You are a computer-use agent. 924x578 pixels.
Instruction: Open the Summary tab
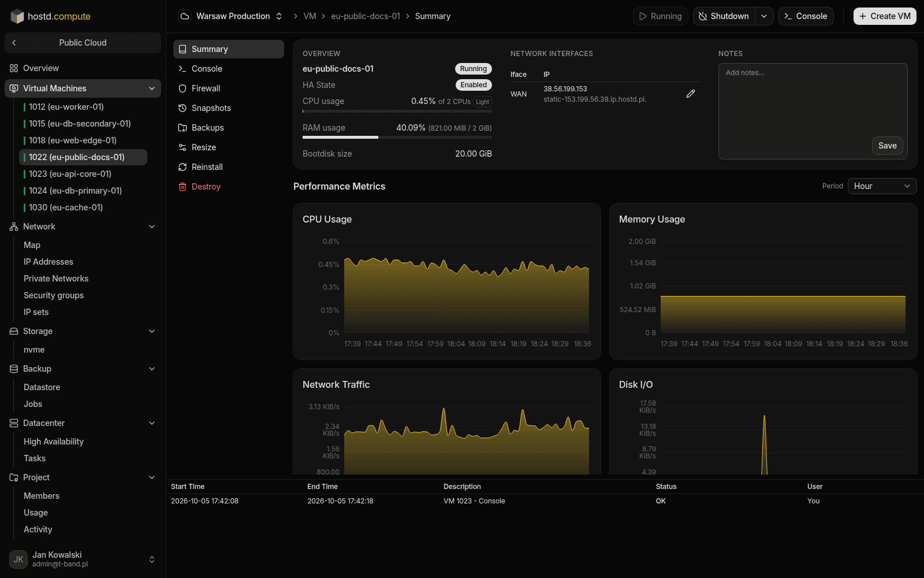pos(229,49)
